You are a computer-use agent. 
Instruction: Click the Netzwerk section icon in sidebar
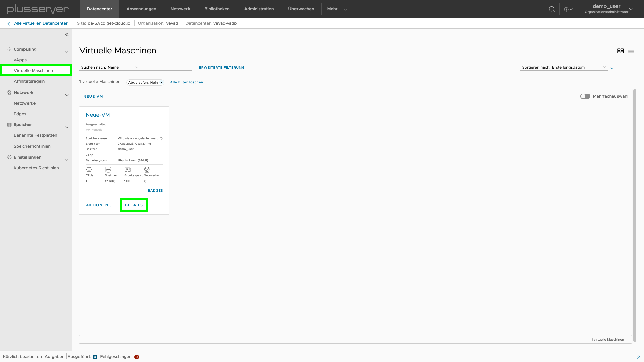tap(9, 92)
